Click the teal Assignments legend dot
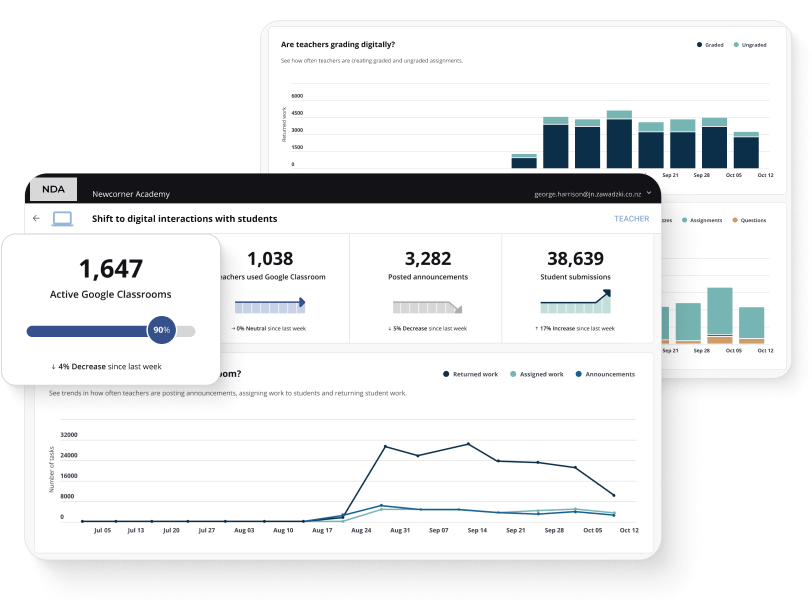Viewport: 812px width, 600px height. click(684, 220)
